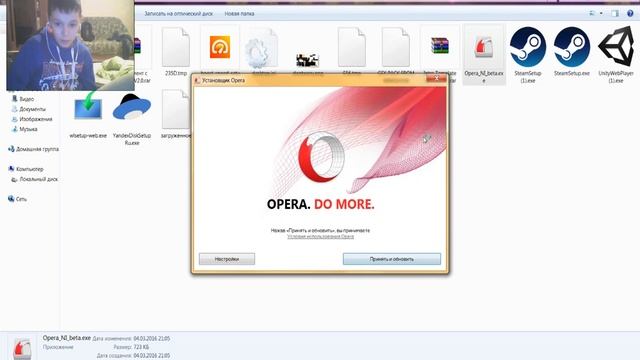Open Изображения in the navigation pane
This screenshot has height=360, width=640.
(36, 119)
